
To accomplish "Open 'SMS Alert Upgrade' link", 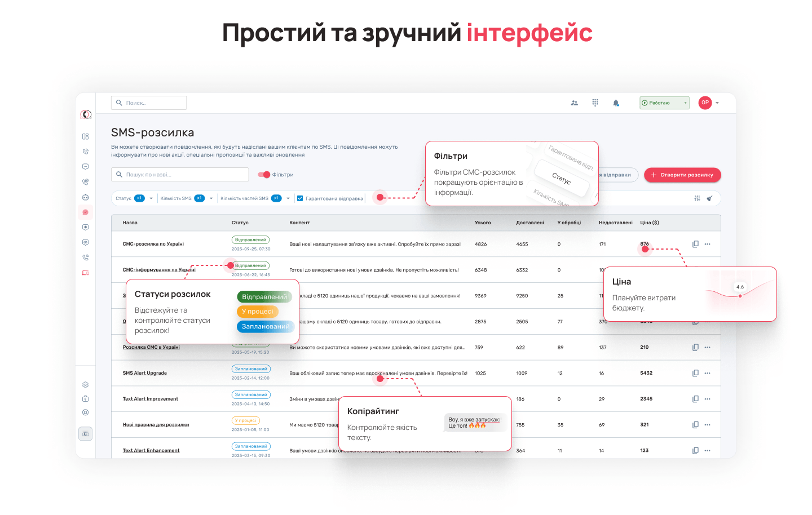I will 145,373.
